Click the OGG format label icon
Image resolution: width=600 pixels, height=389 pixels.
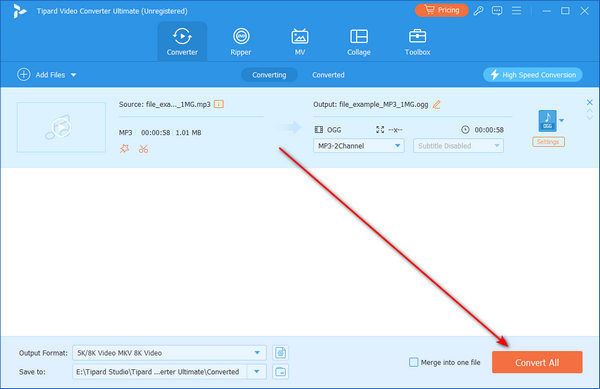(318, 130)
